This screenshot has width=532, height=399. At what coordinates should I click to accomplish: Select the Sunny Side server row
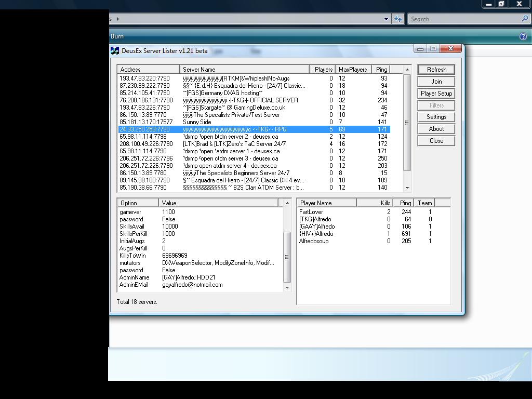tap(254, 122)
